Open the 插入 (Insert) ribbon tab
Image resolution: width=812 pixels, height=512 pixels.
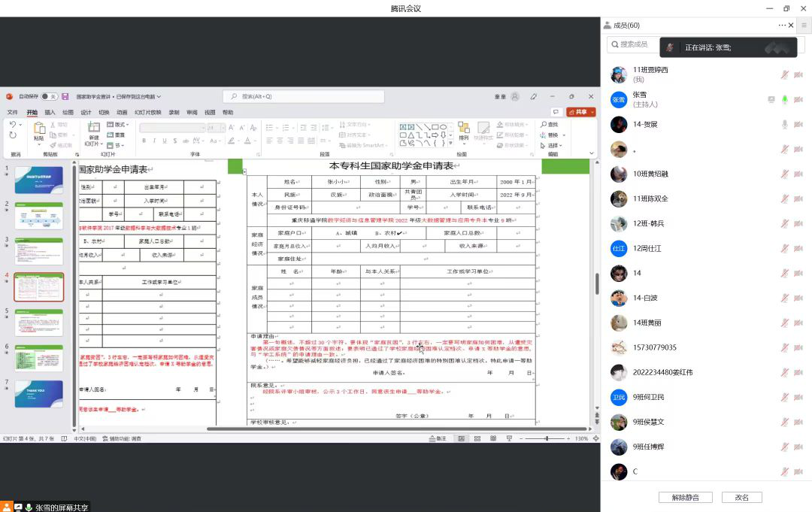(50, 112)
